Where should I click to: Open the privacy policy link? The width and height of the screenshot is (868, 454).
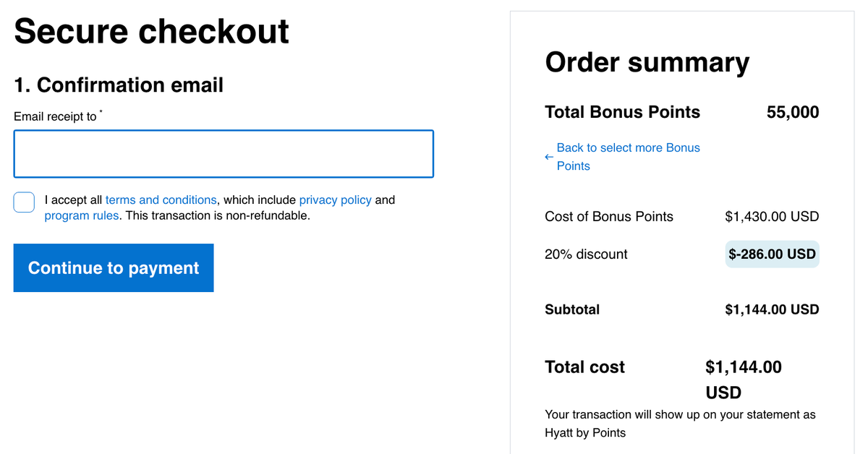tap(335, 200)
